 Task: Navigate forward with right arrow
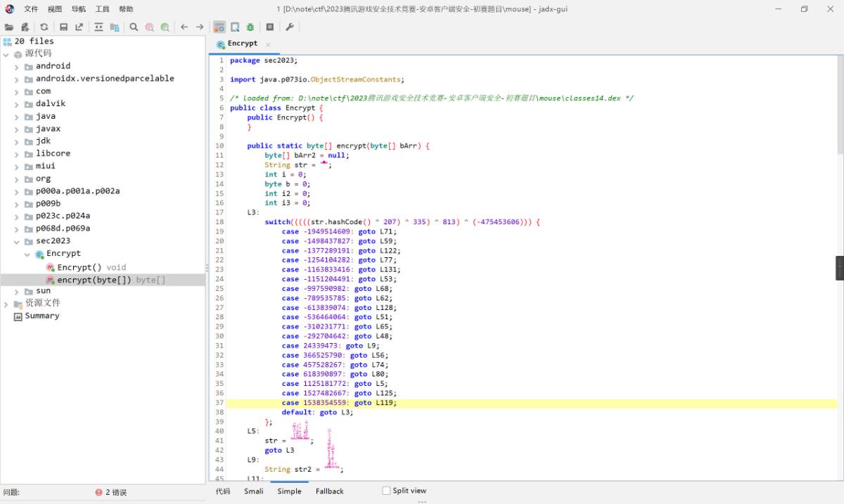(x=200, y=27)
